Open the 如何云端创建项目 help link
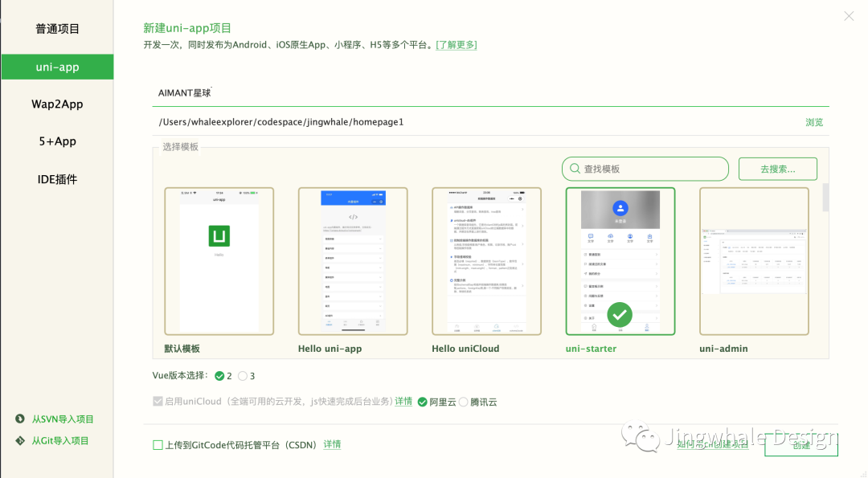The image size is (868, 478). [x=714, y=444]
